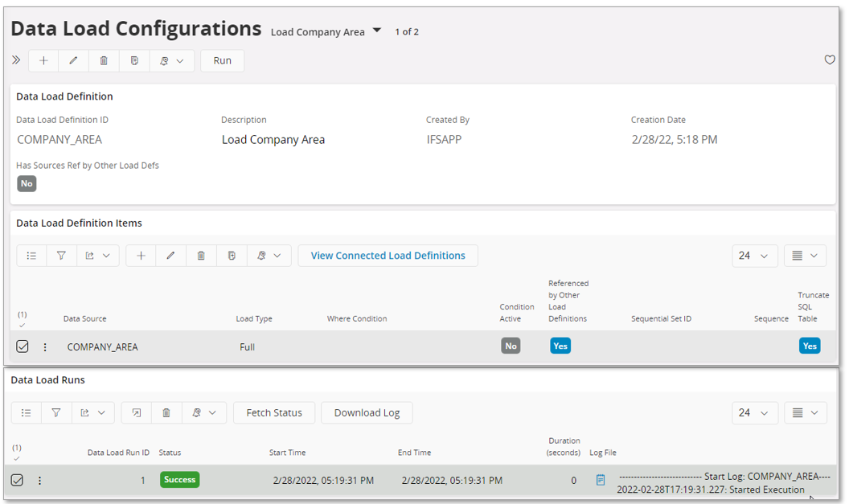Open filter in Data Load Definition Items toolbar
Viewport: 849px width, 504px height.
[61, 256]
